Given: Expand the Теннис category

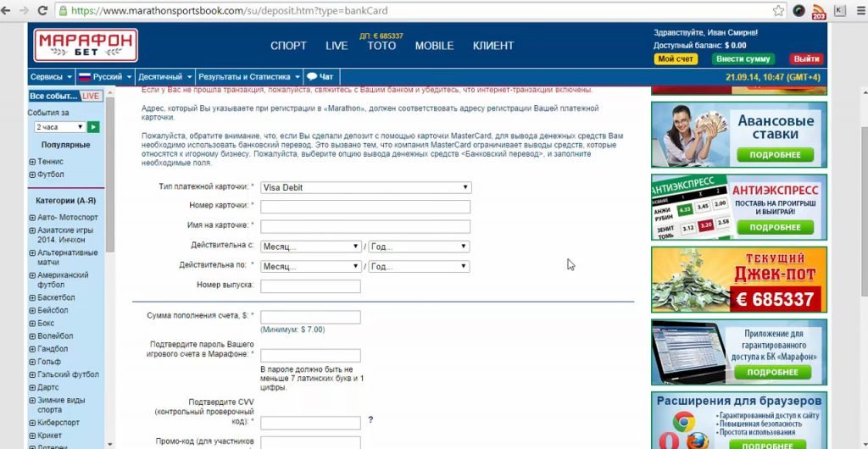Looking at the screenshot, I should point(32,162).
